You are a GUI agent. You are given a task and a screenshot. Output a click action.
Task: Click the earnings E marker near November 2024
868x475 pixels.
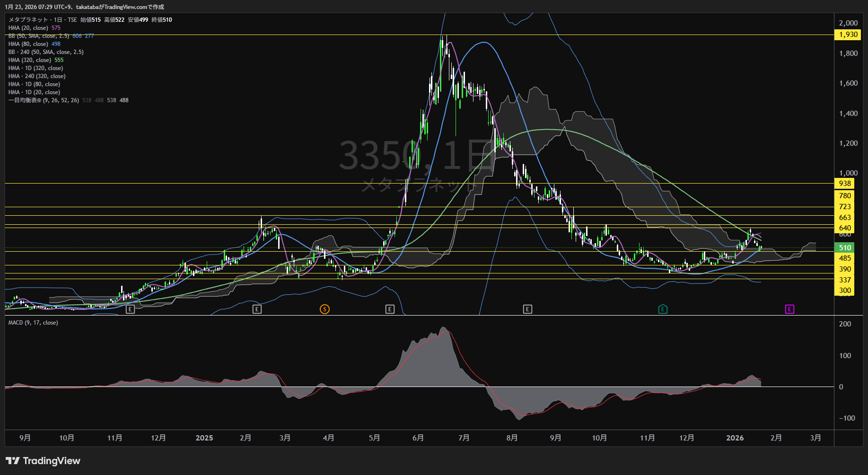pyautogui.click(x=130, y=309)
